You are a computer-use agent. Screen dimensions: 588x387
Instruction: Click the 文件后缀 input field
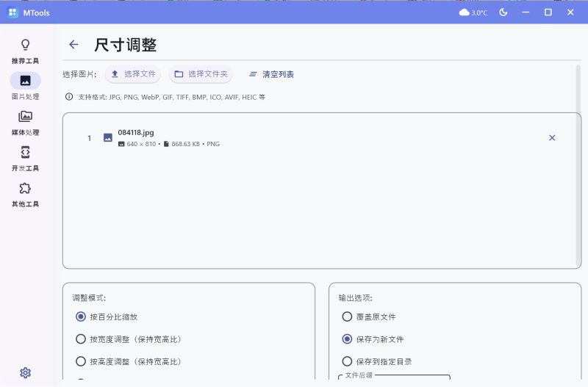[394, 377]
